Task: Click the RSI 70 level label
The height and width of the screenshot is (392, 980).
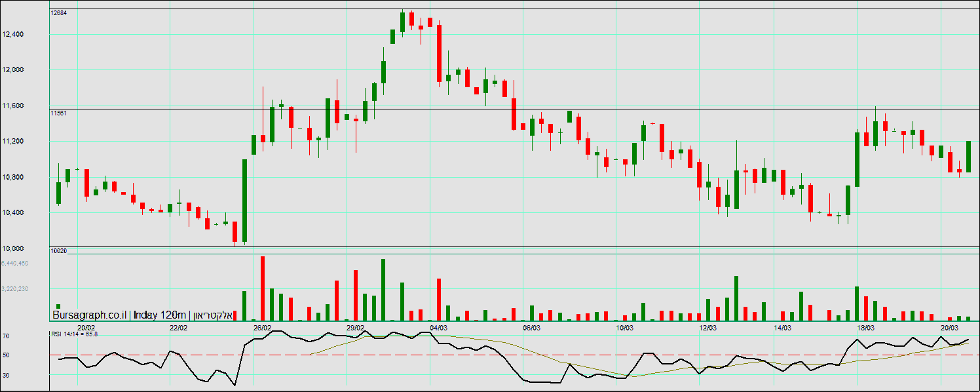Action: tap(5, 336)
